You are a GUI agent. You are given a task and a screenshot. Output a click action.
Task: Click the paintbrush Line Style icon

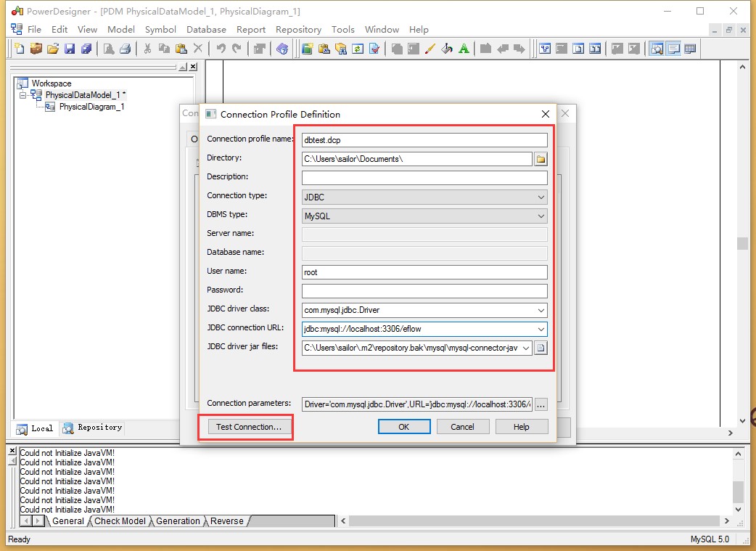click(430, 48)
